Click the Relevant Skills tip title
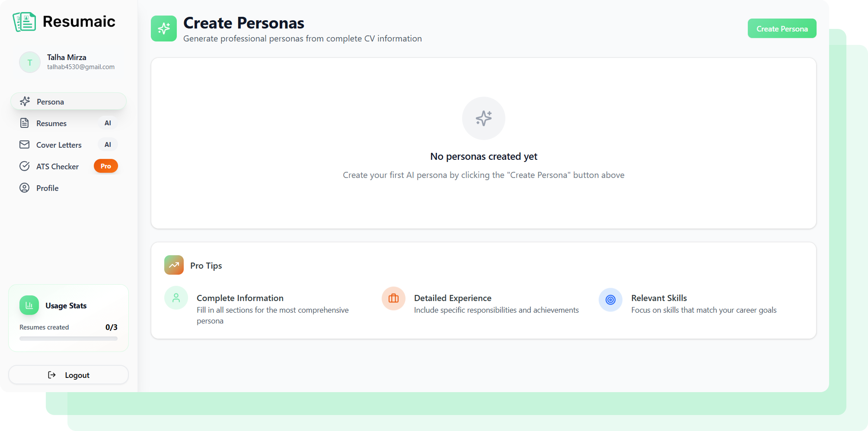 (x=659, y=298)
